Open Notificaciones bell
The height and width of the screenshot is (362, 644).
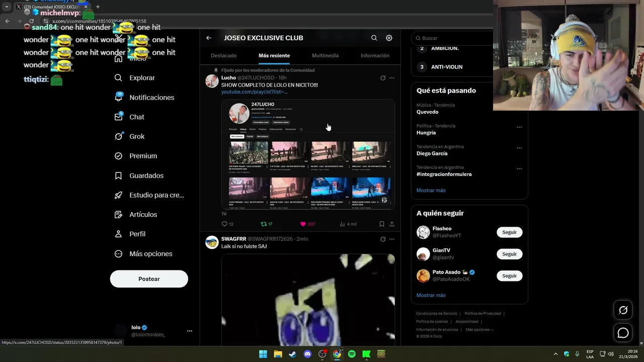pyautogui.click(x=144, y=98)
